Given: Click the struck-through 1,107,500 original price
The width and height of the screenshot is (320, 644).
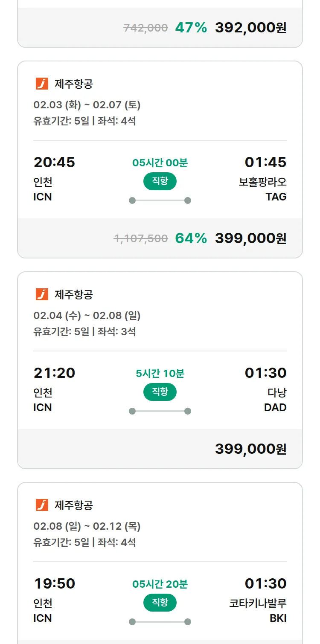Looking at the screenshot, I should pyautogui.click(x=141, y=238).
